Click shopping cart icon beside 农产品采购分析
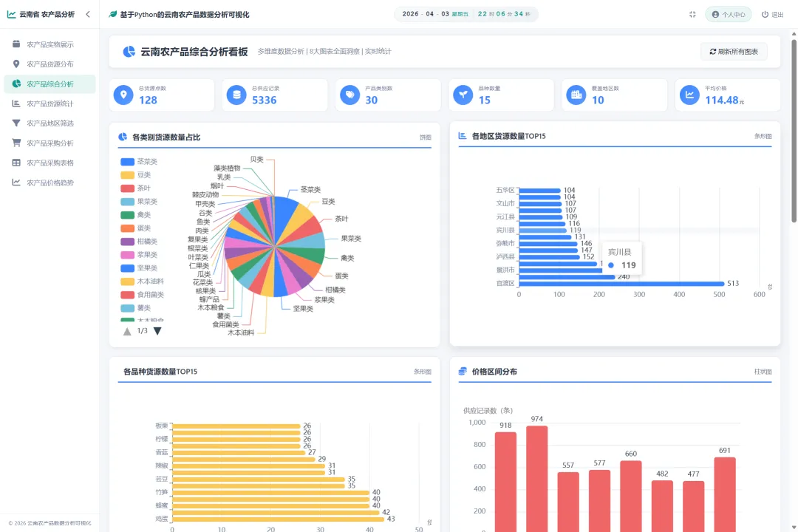798x532 pixels. tap(16, 143)
